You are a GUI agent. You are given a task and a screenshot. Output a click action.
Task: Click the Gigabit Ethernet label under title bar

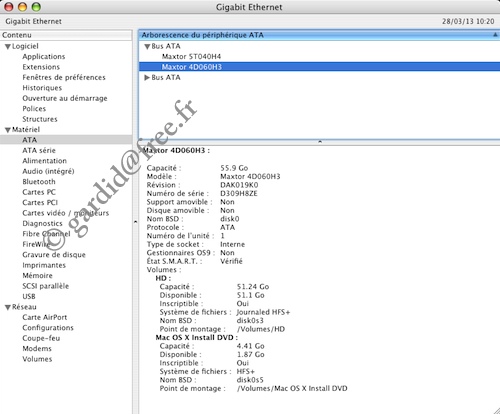tap(33, 21)
